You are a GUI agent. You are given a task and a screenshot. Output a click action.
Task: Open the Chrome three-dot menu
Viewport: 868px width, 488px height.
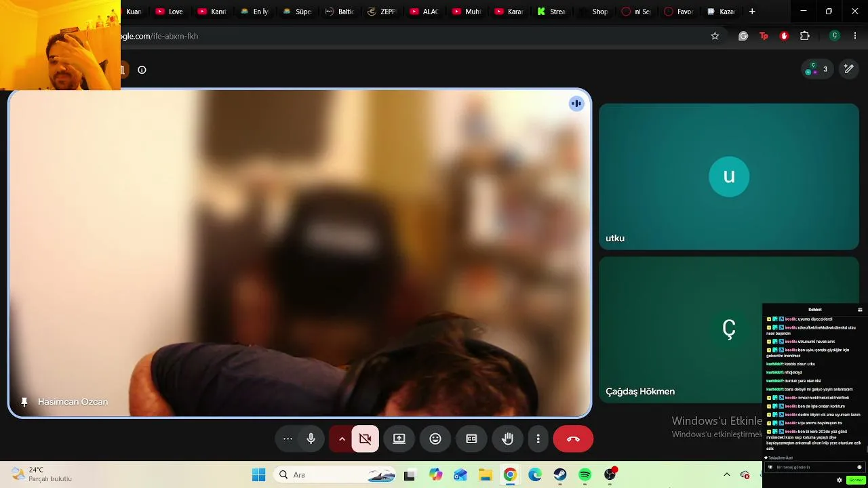(855, 36)
